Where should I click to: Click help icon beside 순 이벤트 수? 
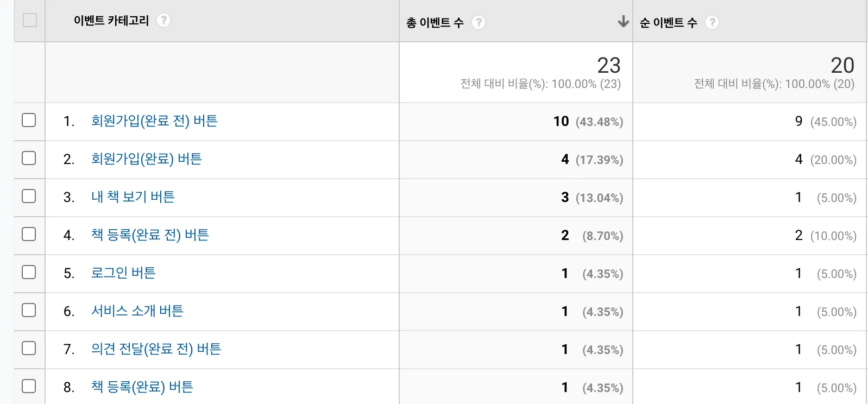(x=712, y=22)
